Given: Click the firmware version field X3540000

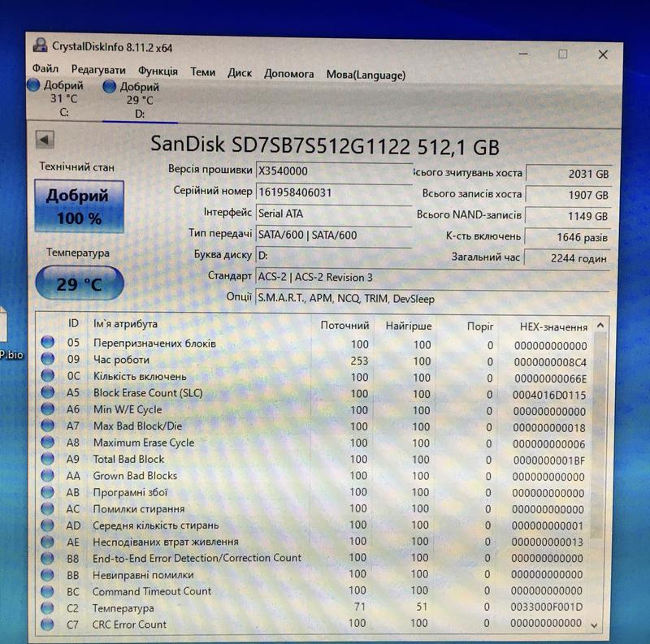Looking at the screenshot, I should tap(333, 171).
